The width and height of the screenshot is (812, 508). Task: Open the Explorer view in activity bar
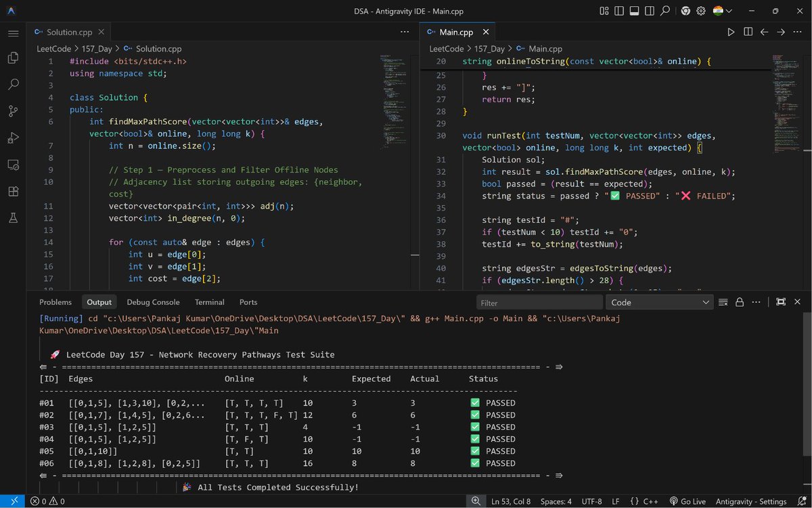click(13, 58)
